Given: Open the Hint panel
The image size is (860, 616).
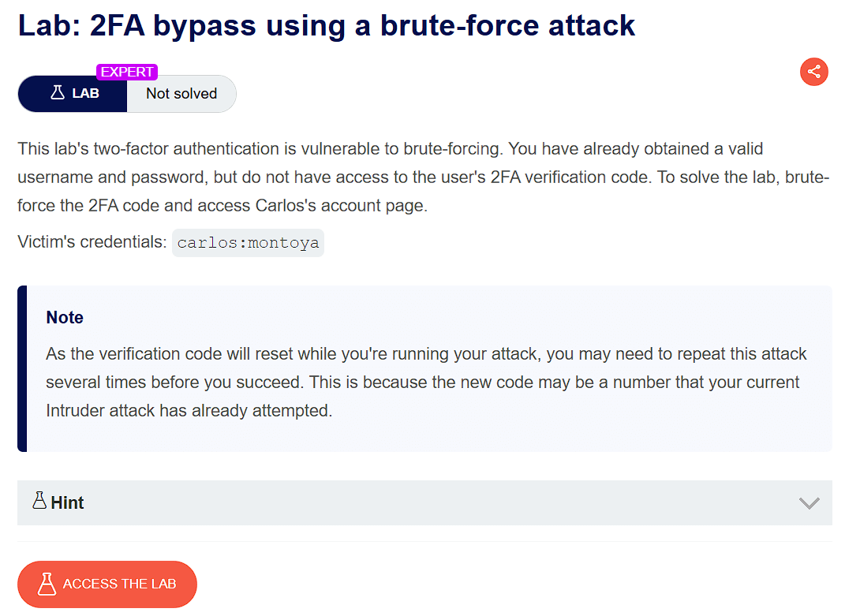Looking at the screenshot, I should (x=424, y=502).
